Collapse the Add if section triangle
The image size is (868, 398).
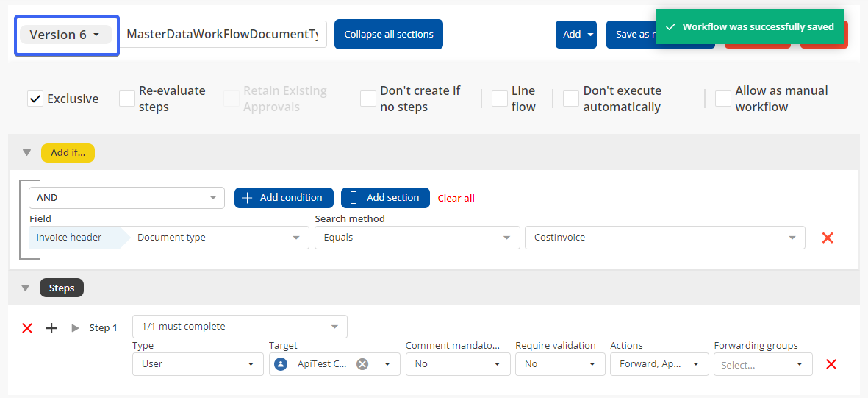coord(26,153)
